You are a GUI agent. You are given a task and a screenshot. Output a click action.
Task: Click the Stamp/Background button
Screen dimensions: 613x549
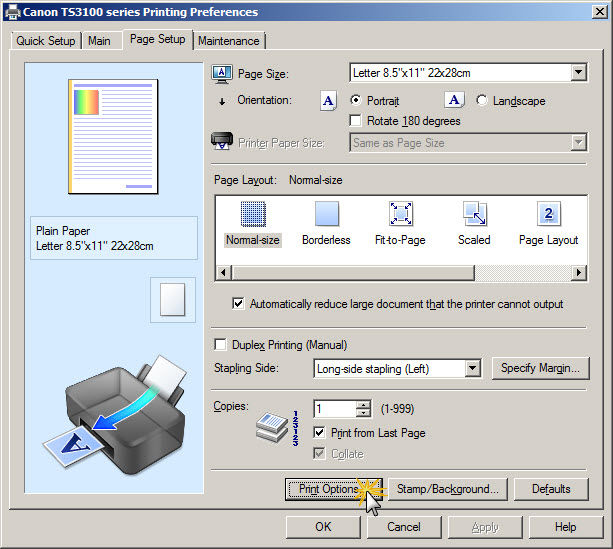tap(448, 489)
